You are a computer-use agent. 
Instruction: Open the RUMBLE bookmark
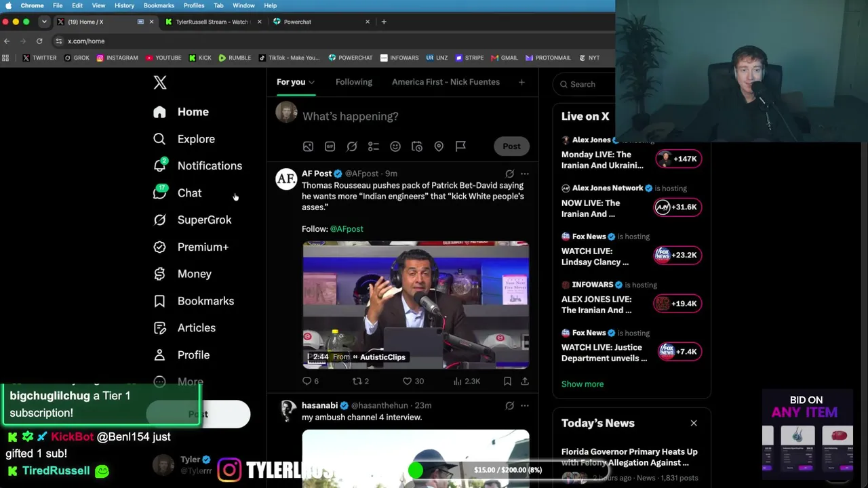pos(235,58)
